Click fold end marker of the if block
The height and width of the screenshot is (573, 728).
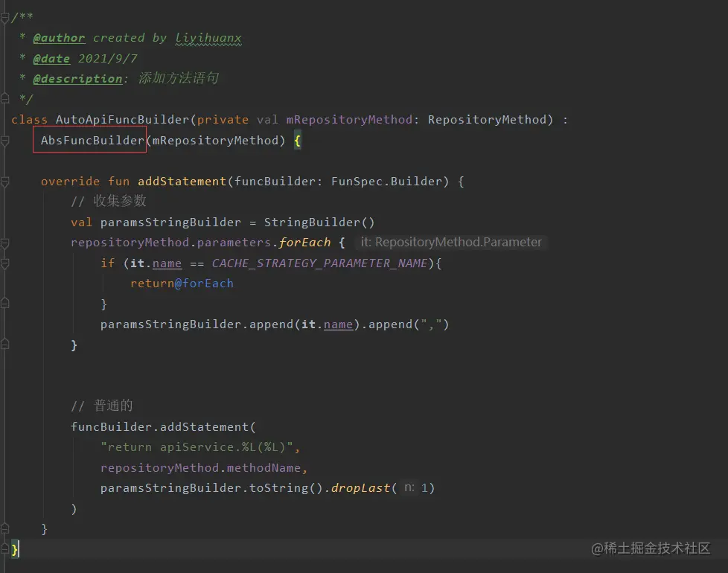point(4,304)
